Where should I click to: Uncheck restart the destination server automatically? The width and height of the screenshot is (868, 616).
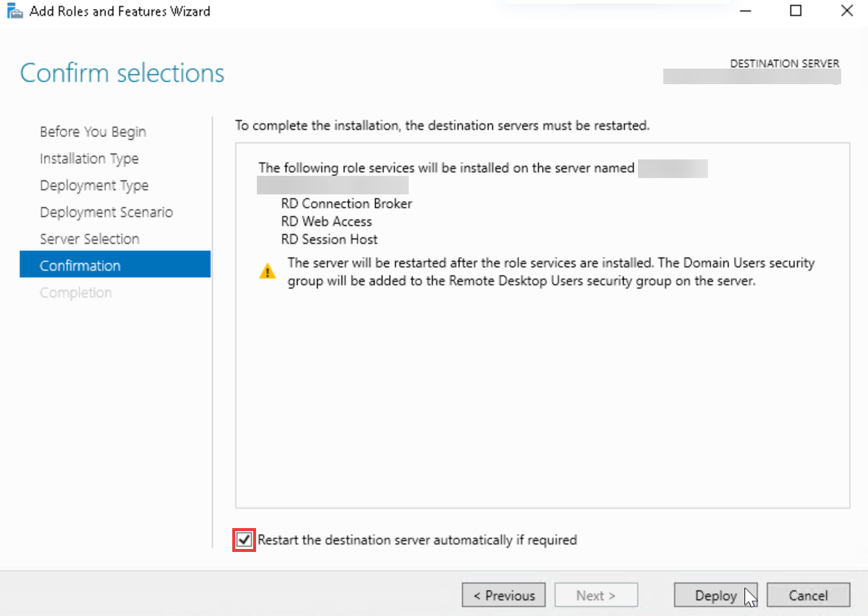click(243, 539)
